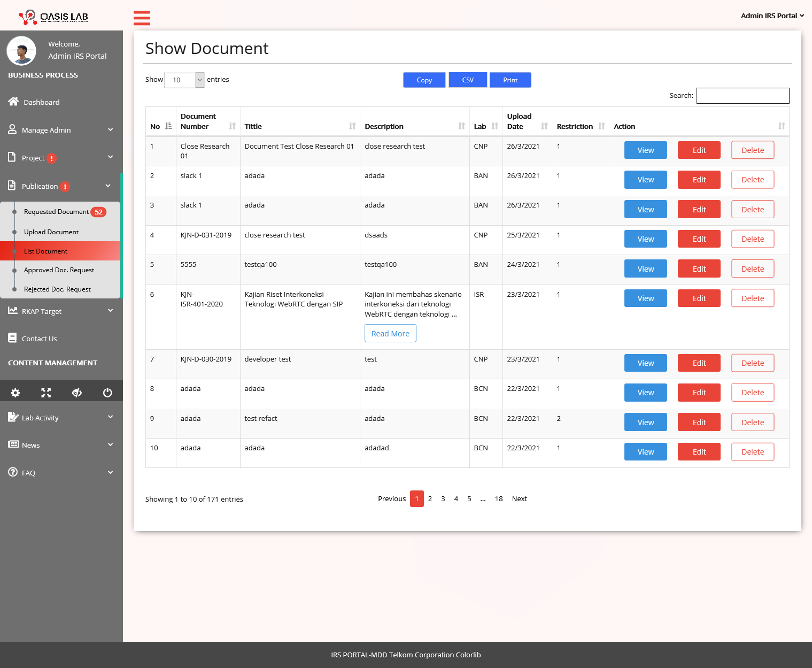
Task: Open the show entries dropdown
Action: (184, 80)
